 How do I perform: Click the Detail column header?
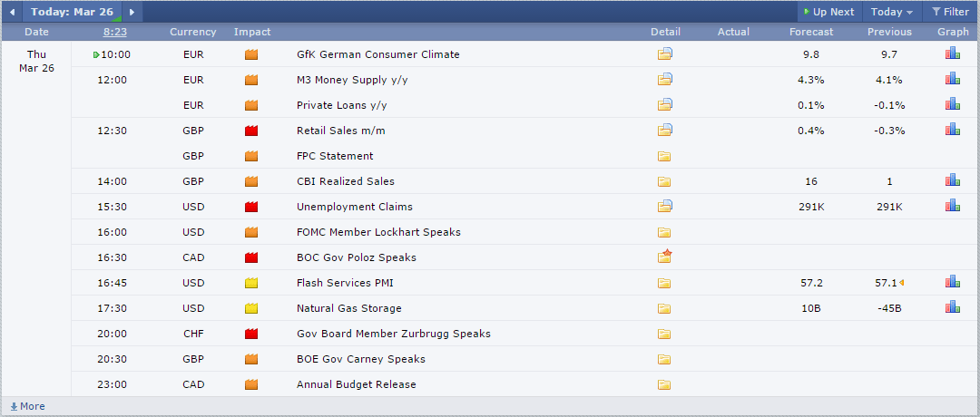665,32
